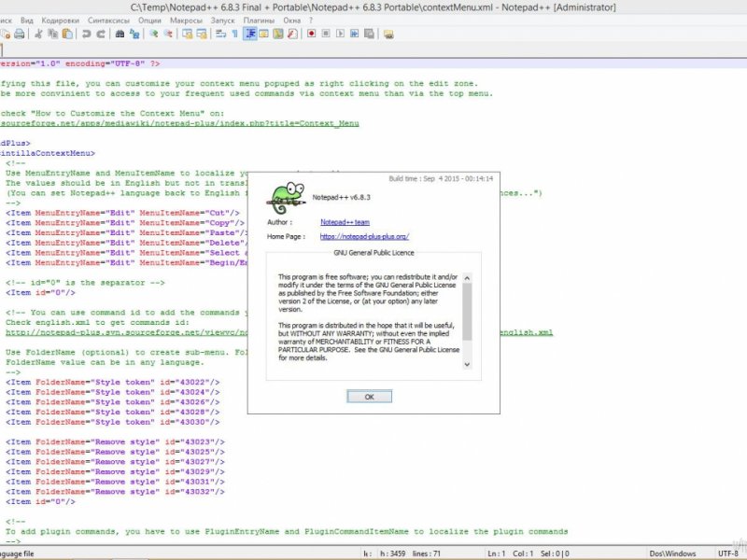Open the Replace toolbar icon
This screenshot has width=747, height=560.
pos(134,34)
